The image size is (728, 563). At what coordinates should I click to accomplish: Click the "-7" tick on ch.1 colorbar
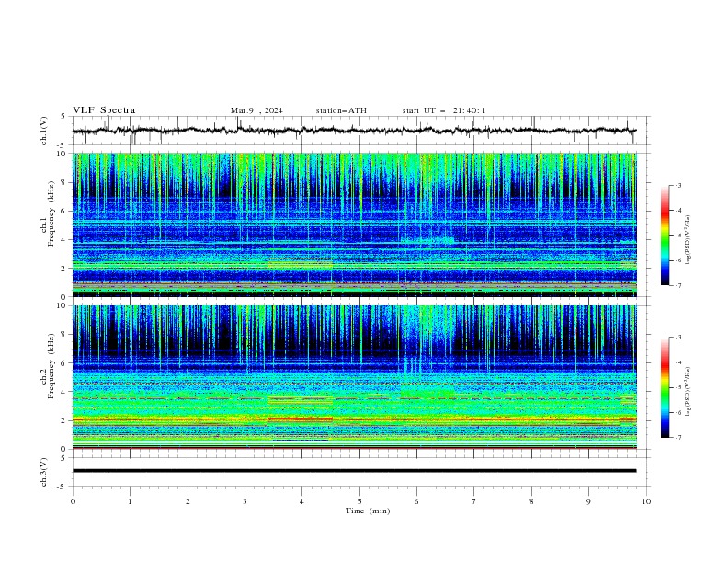(x=678, y=285)
